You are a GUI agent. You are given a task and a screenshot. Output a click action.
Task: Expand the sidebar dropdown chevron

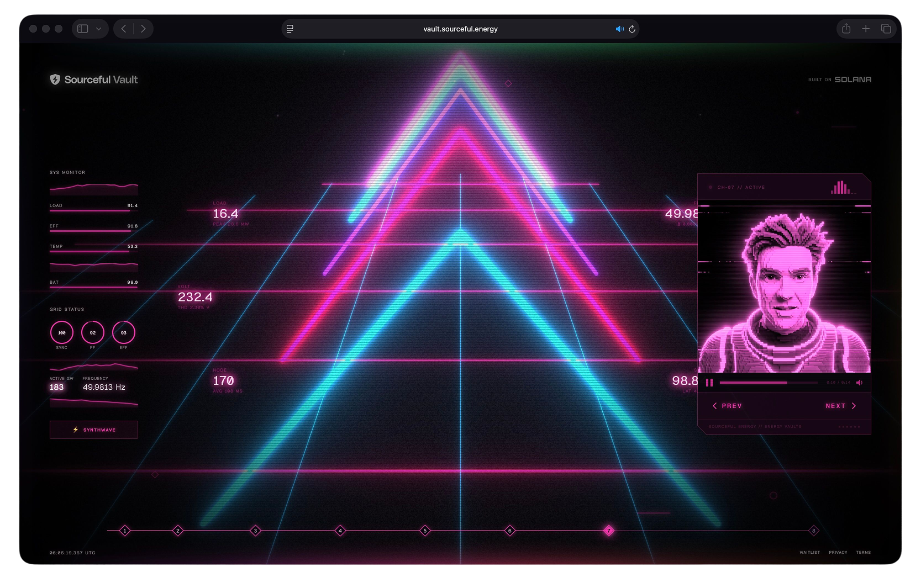pos(98,29)
